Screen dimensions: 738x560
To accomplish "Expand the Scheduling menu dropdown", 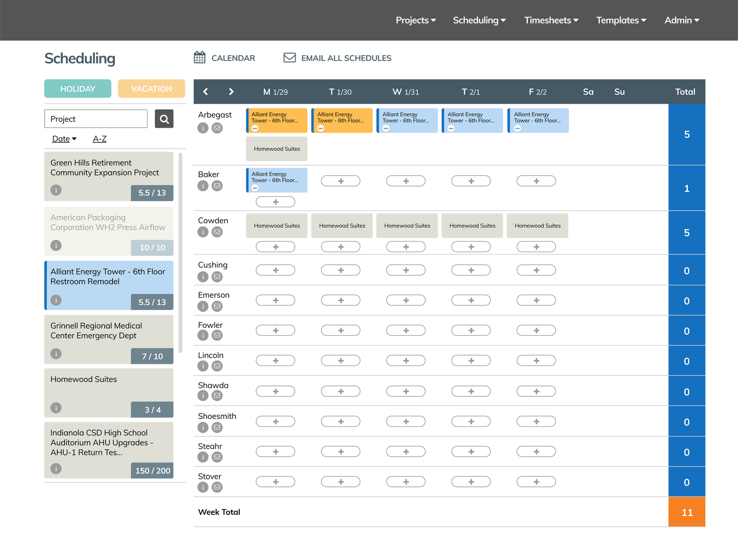I will coord(479,20).
